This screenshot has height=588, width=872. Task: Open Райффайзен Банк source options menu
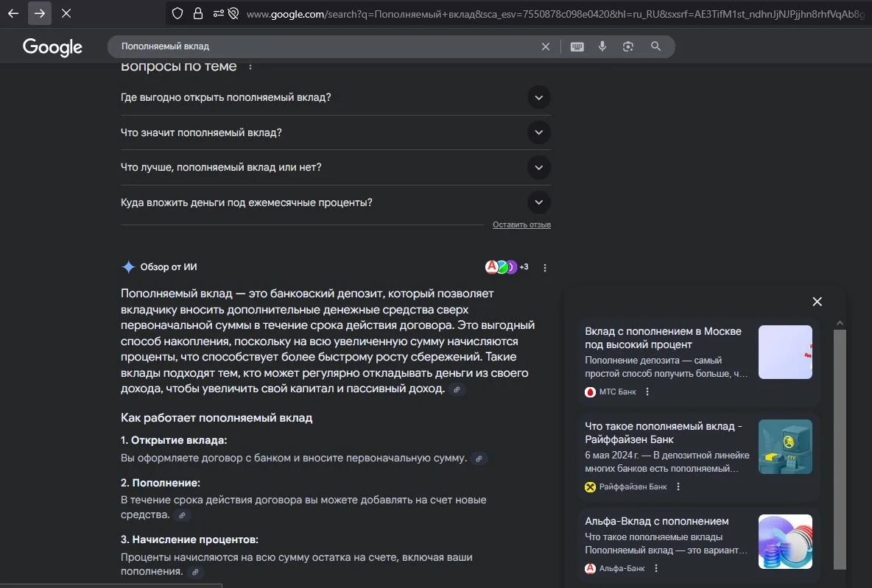coord(678,486)
